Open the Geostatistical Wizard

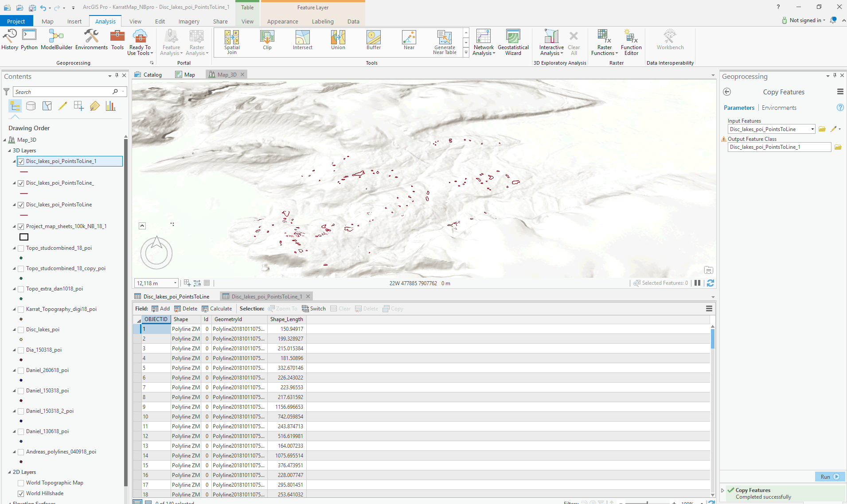(x=513, y=43)
